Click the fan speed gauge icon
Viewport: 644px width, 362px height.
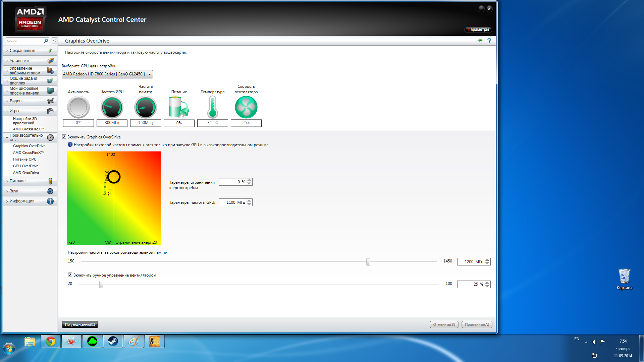(x=246, y=107)
